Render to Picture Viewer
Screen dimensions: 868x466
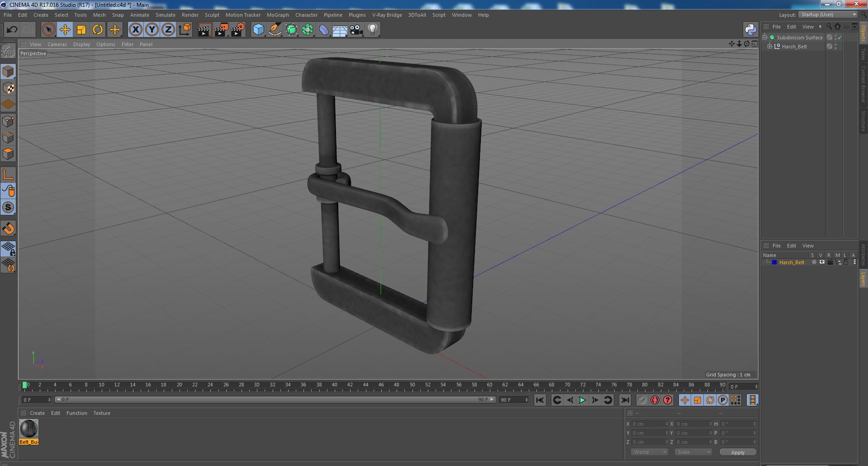(x=221, y=30)
